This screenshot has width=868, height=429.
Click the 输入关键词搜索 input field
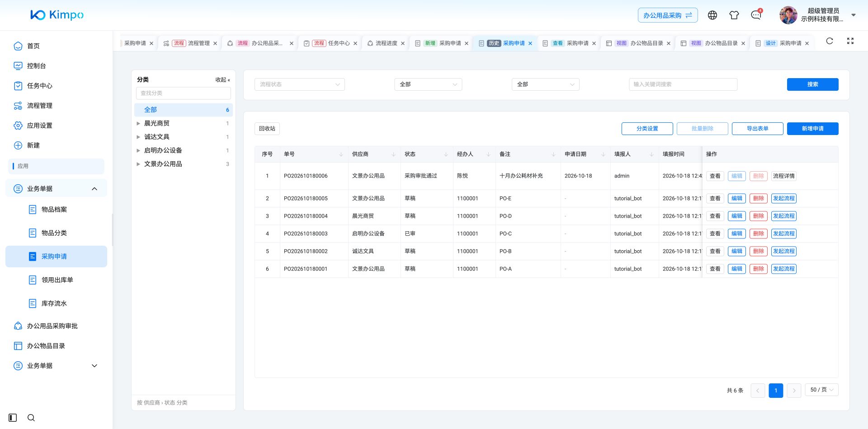[683, 84]
